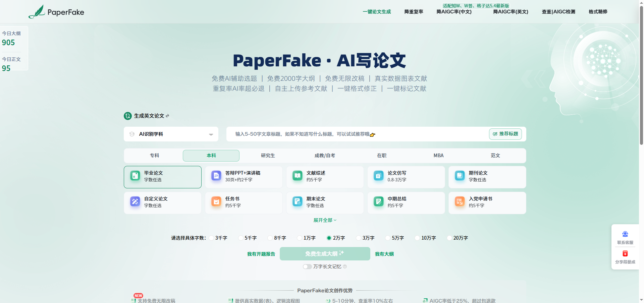This screenshot has height=303, width=644.
Task: Click the 中期总结 card icon
Action: [378, 201]
